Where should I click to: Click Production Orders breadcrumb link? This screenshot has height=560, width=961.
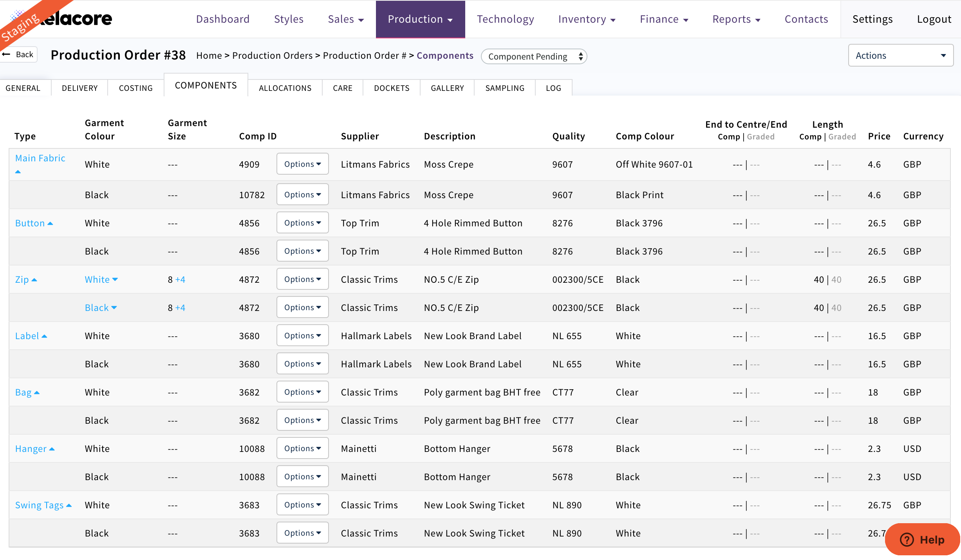point(272,56)
